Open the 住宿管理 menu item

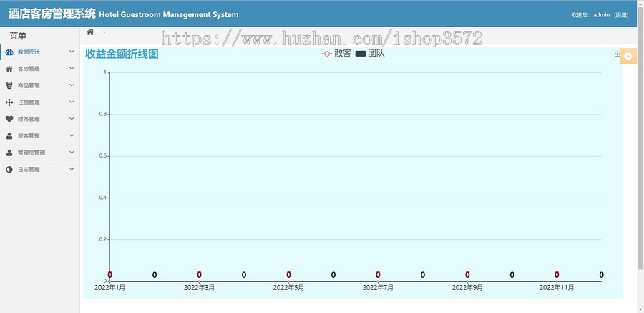click(x=40, y=102)
